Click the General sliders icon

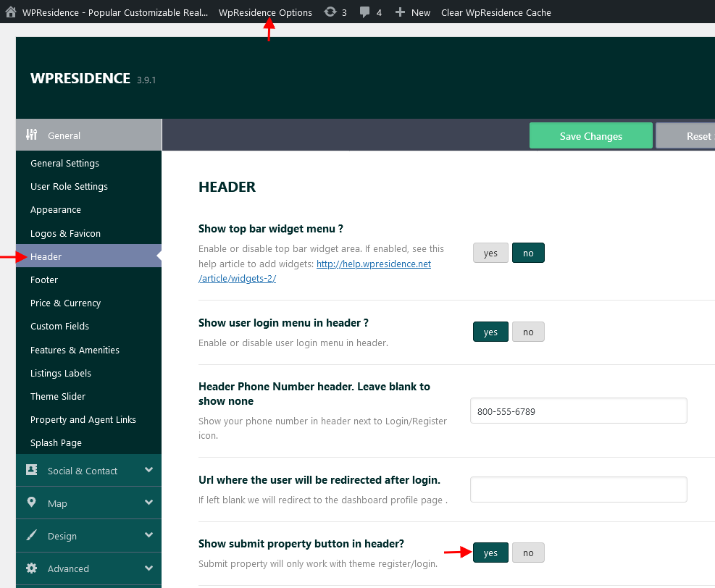[31, 135]
